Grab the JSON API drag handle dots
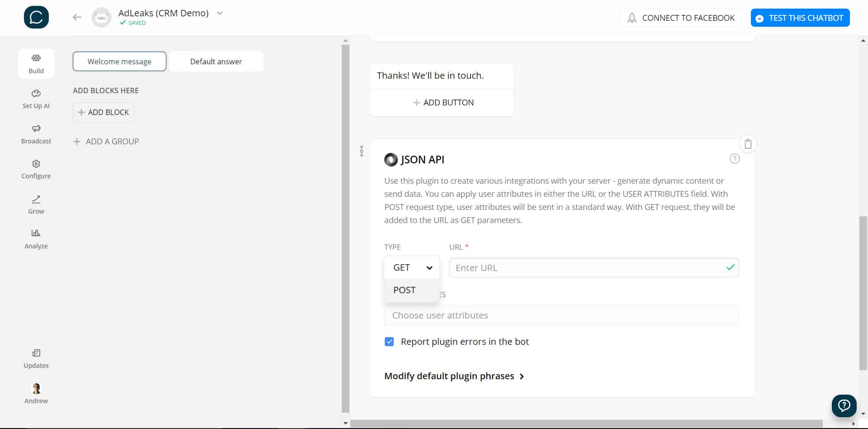The height and width of the screenshot is (429, 868). pos(362,151)
